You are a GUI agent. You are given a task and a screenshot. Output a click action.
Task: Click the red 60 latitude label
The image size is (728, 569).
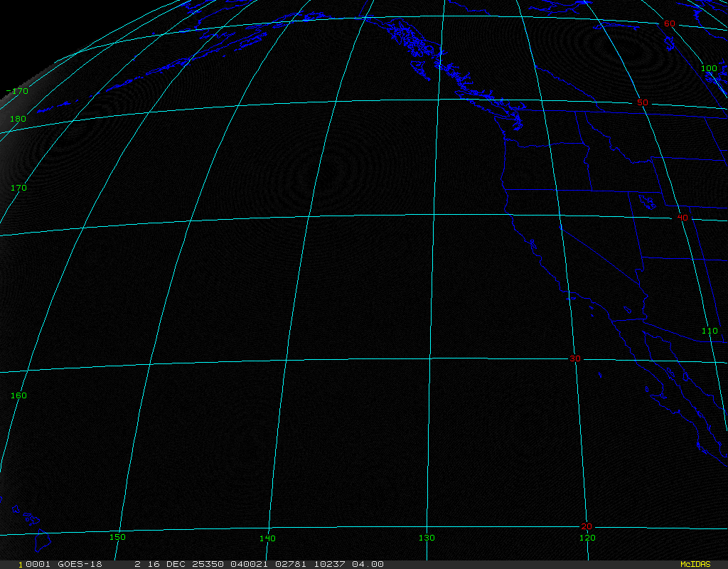pos(669,24)
